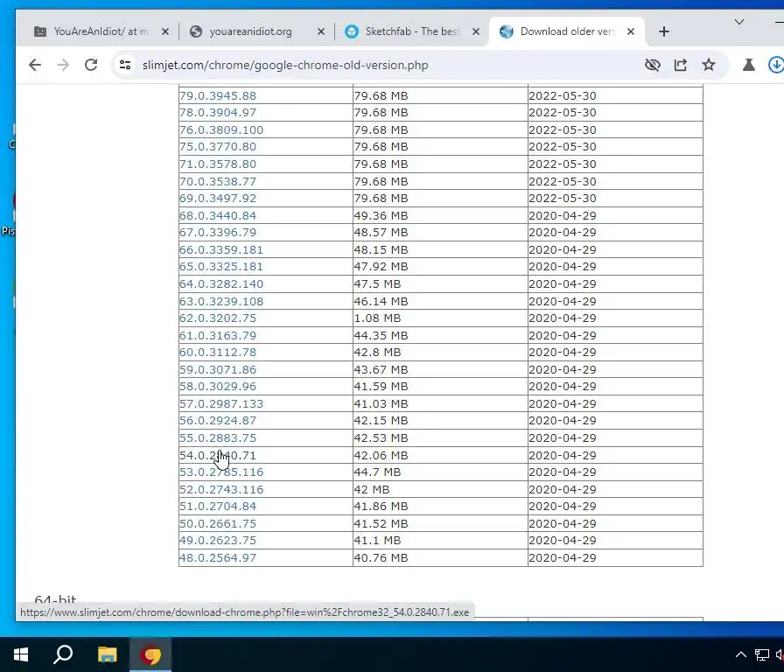Download Chrome version 78.0.3904.97
This screenshot has height=672, width=784.
tap(218, 113)
